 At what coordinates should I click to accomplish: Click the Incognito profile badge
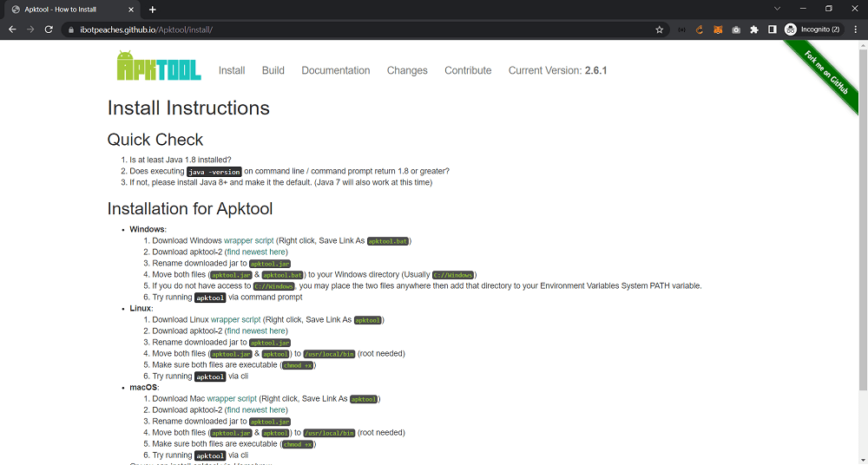pyautogui.click(x=814, y=29)
